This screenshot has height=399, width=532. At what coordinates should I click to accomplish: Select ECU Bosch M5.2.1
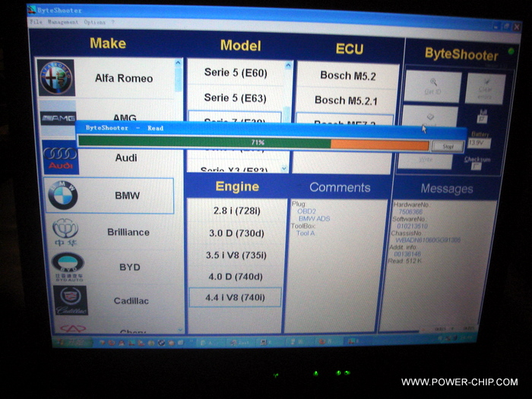pos(346,100)
